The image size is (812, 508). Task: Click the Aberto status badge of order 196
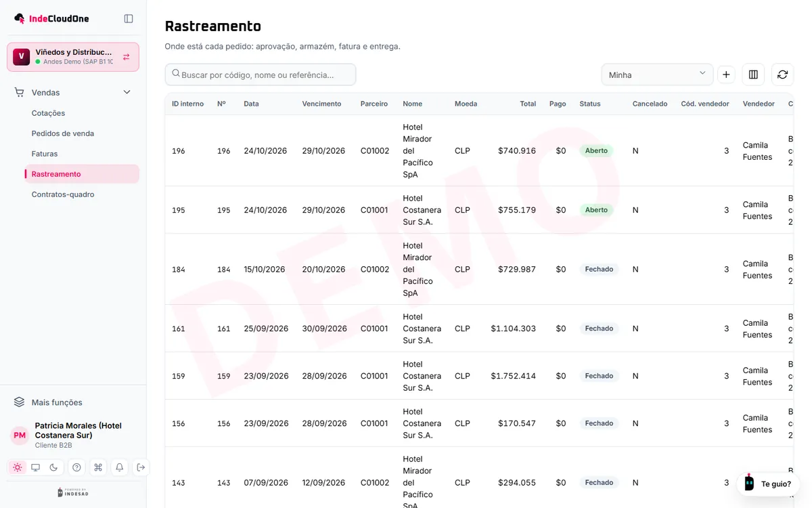(596, 150)
